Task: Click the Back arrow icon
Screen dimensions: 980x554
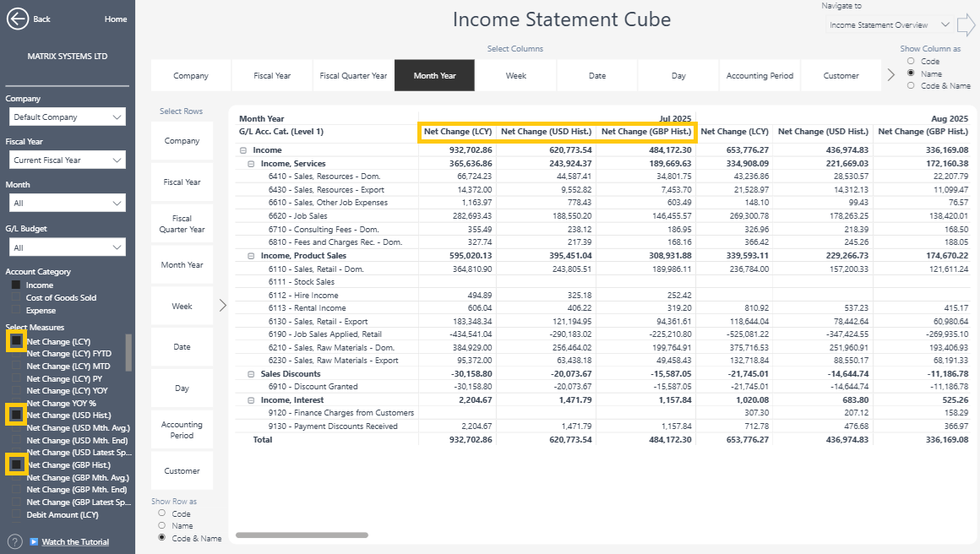Action: point(18,19)
